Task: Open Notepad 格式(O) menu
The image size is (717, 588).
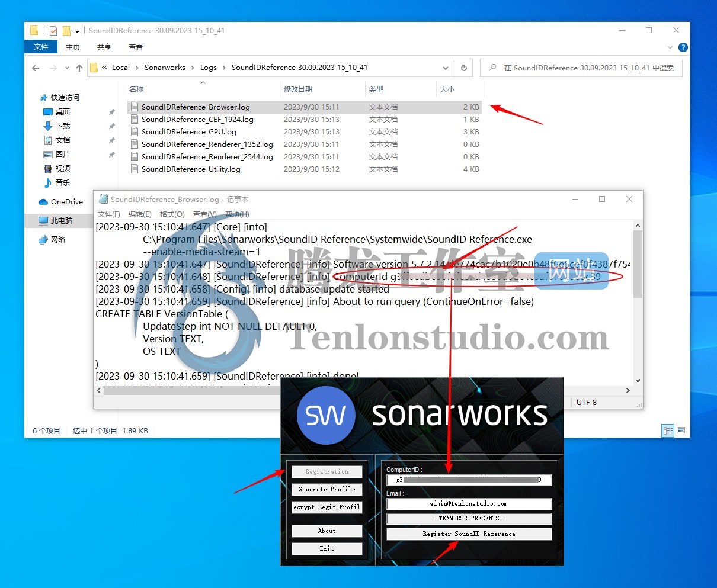Action: point(172,214)
